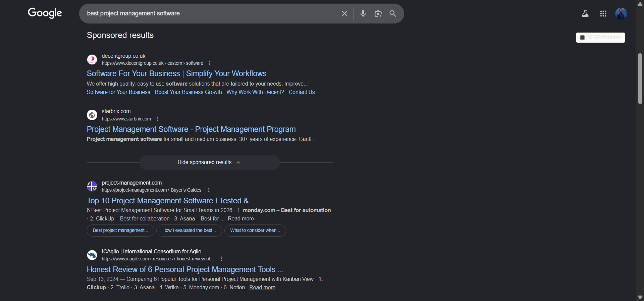Open 'Honest Review of 6 Personal' result
This screenshot has width=644, height=301.
pos(185,269)
